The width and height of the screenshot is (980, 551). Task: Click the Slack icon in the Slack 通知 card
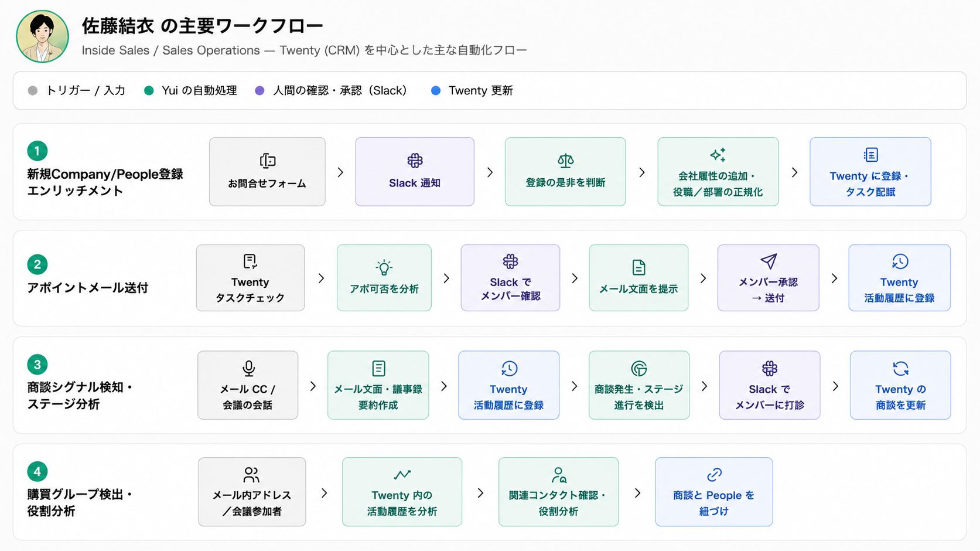pos(415,161)
